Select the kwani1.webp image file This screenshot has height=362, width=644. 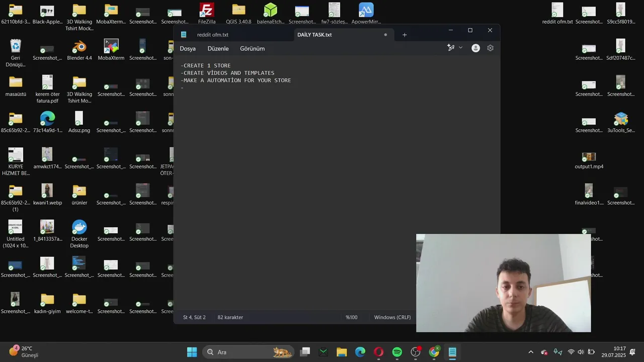47,195
